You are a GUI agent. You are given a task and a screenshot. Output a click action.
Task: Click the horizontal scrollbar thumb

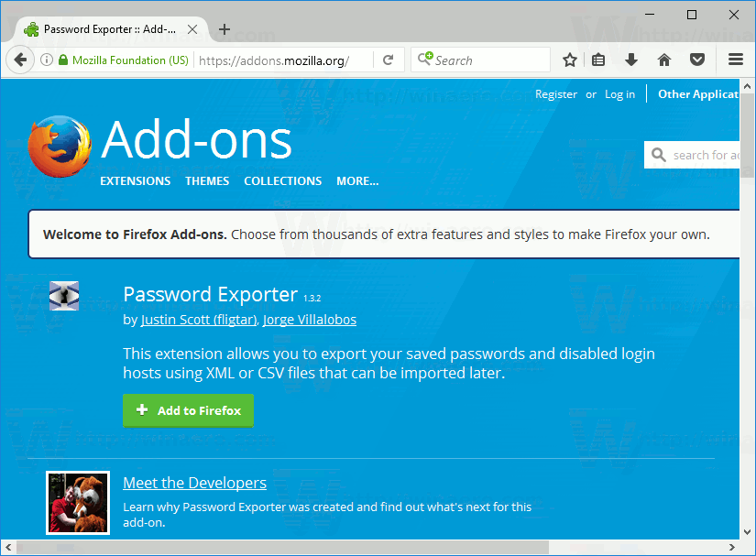(282, 548)
